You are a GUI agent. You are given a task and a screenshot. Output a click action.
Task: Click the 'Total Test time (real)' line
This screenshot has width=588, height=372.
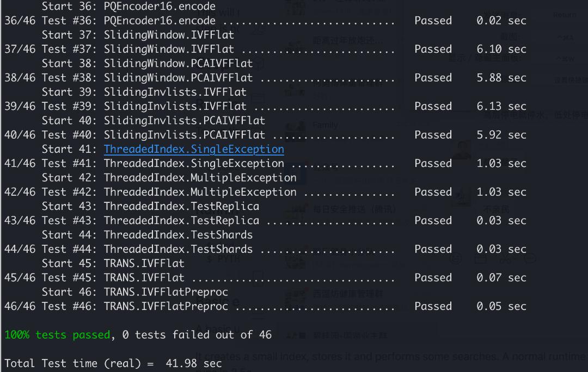(x=113, y=363)
